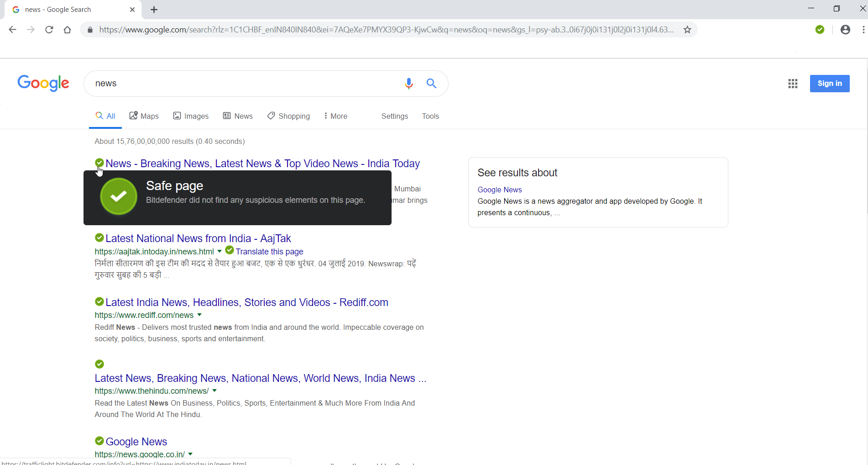Click the blue search magnifier button
Image resolution: width=868 pixels, height=465 pixels.
[x=431, y=84]
